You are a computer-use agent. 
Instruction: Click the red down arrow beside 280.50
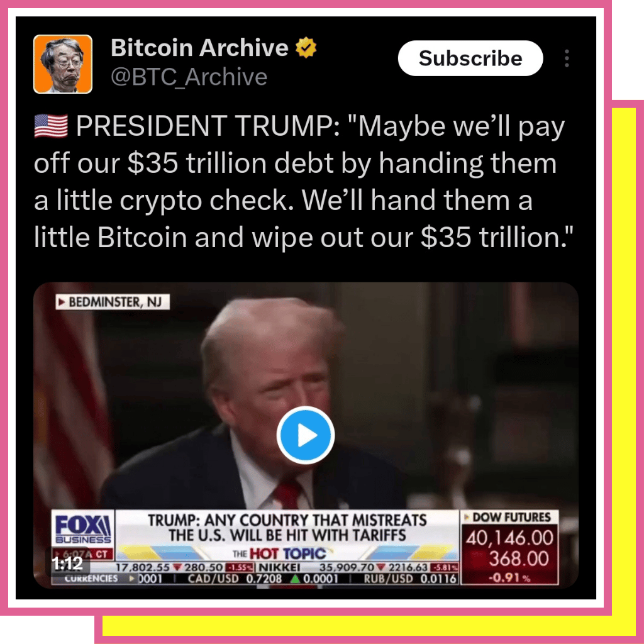click(x=177, y=568)
